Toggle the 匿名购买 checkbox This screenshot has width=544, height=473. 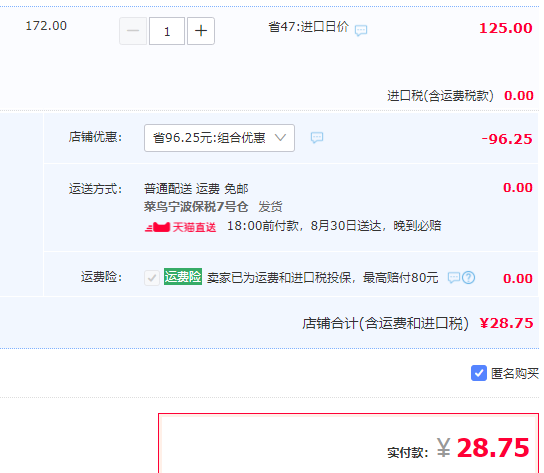pyautogui.click(x=479, y=373)
